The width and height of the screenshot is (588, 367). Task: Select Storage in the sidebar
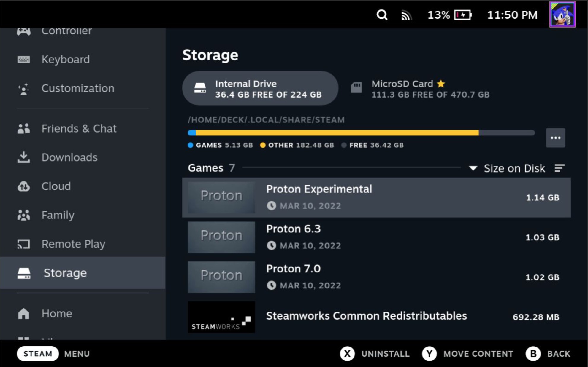click(65, 273)
